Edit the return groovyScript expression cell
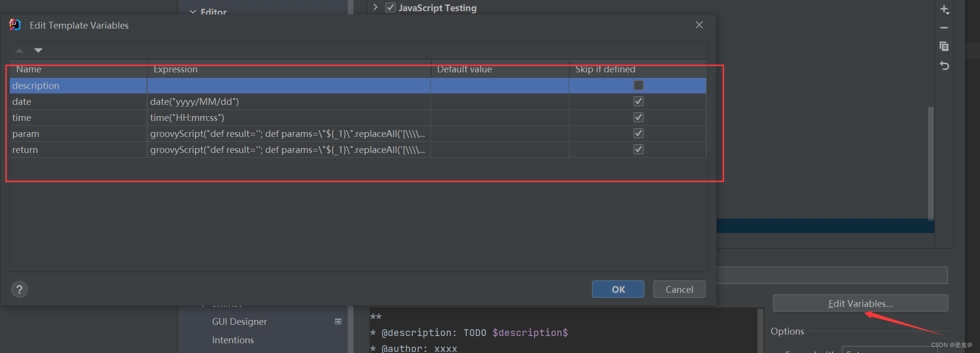 click(x=289, y=150)
